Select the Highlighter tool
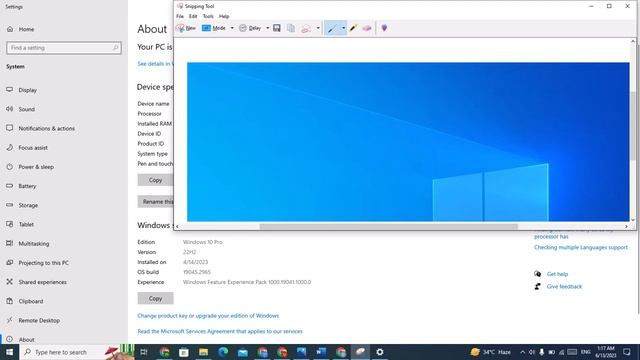This screenshot has width=640, height=360. click(x=353, y=28)
